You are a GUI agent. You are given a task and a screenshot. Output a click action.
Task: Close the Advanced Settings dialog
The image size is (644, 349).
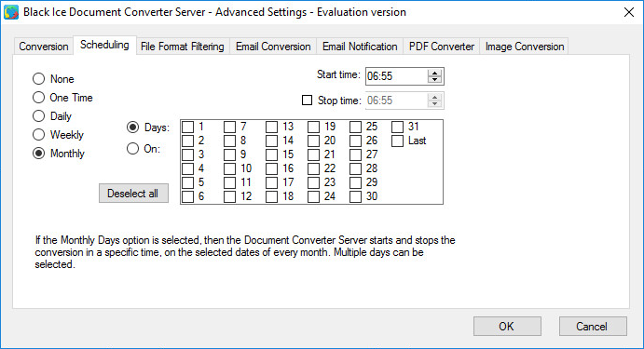(629, 12)
